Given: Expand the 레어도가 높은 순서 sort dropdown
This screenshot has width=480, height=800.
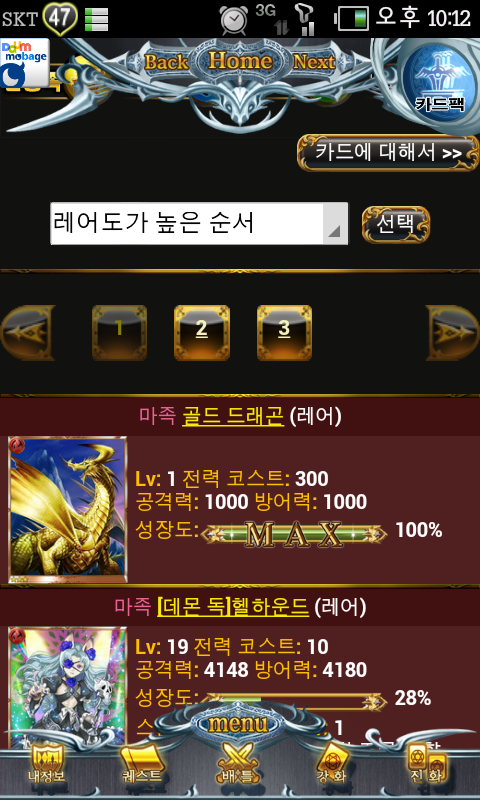Looking at the screenshot, I should [199, 223].
